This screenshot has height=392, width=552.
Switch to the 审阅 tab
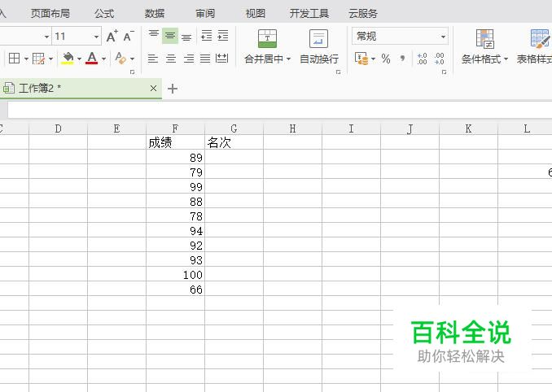pos(205,13)
